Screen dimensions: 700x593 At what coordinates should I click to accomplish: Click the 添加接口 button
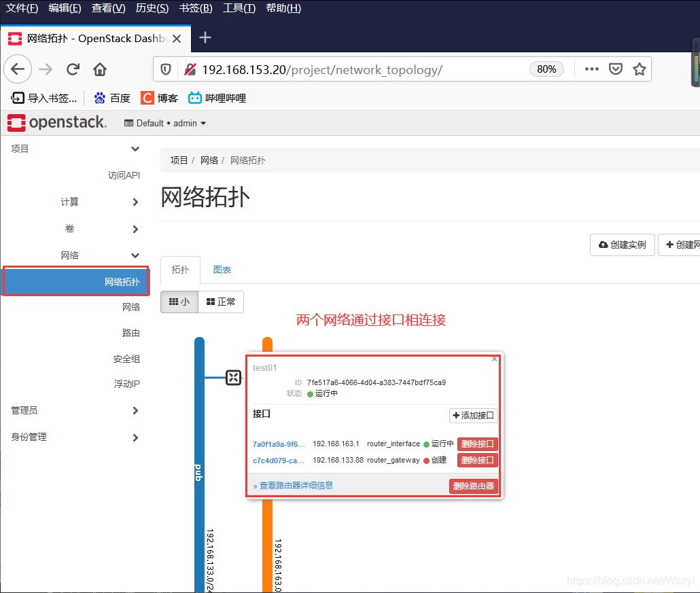473,416
